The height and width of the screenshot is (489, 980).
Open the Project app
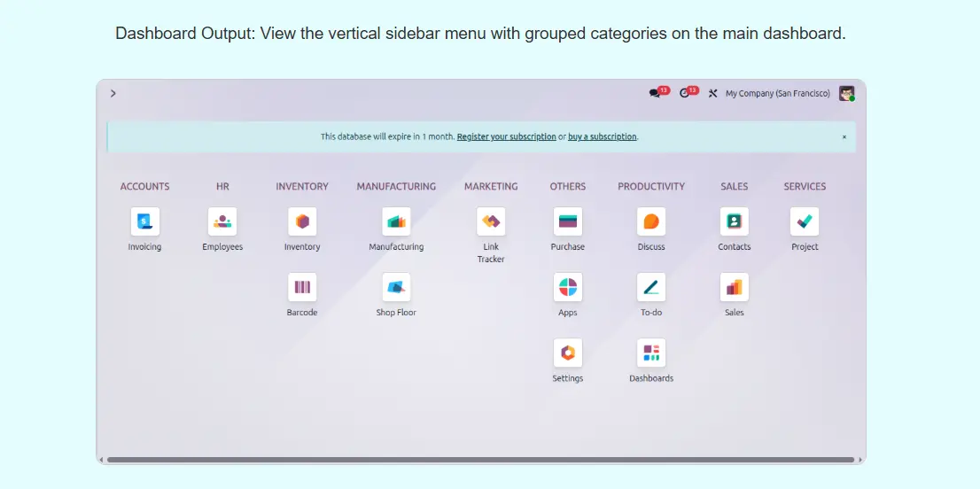pyautogui.click(x=805, y=221)
